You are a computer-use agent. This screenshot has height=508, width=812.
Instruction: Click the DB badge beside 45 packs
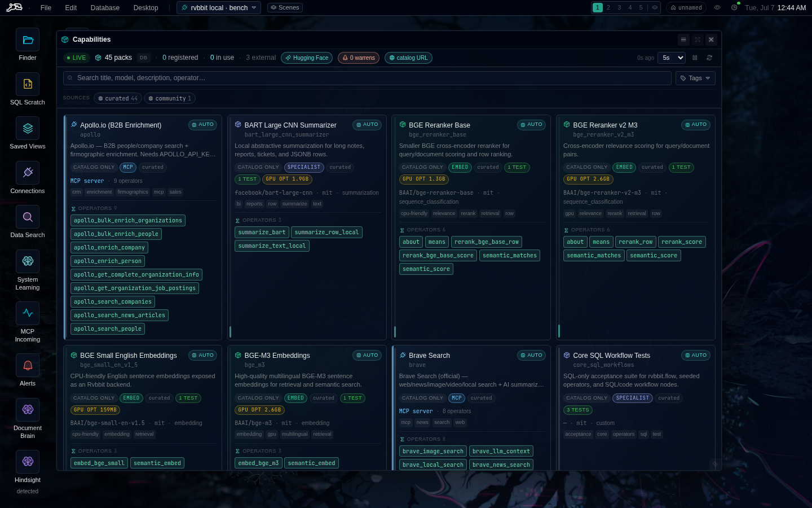144,58
